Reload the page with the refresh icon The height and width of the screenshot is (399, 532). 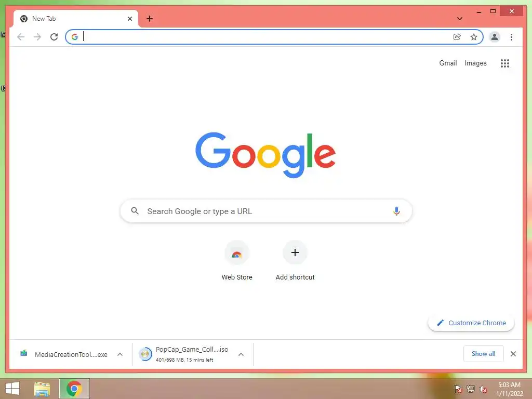[x=54, y=37]
